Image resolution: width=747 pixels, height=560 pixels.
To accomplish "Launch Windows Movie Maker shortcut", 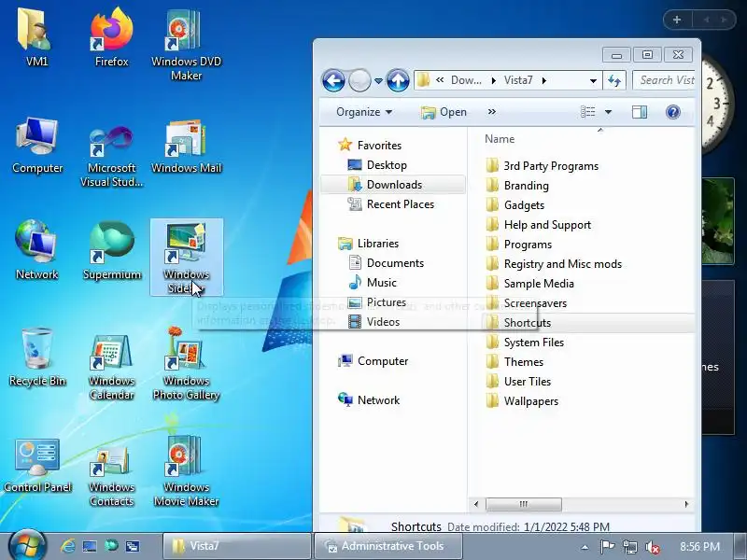I will tap(186, 471).
